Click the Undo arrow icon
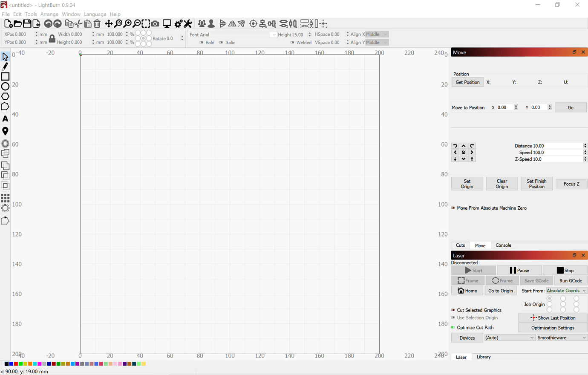 tap(48, 24)
